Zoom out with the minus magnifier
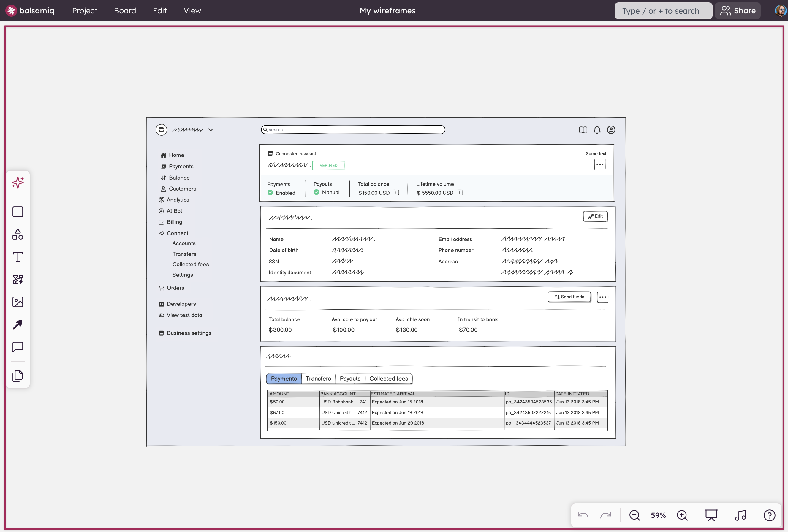This screenshot has width=788, height=532. (x=634, y=515)
